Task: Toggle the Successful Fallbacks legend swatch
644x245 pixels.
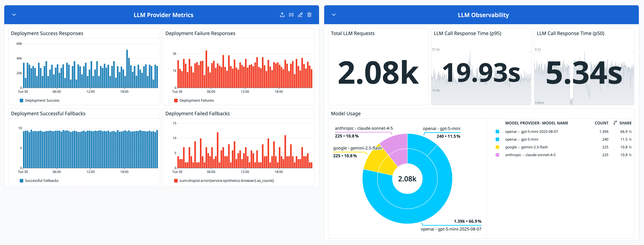Action: (x=22, y=181)
